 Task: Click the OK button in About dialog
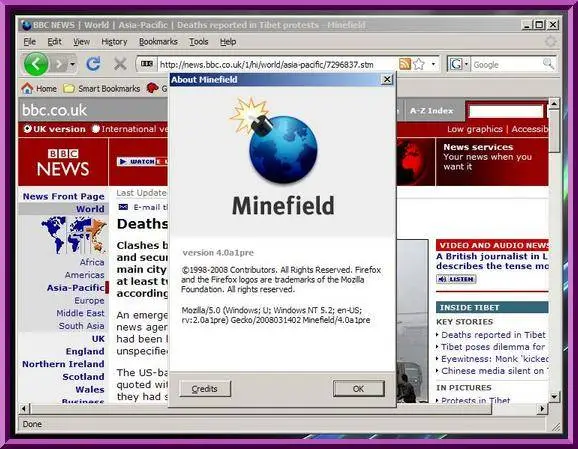[x=359, y=389]
